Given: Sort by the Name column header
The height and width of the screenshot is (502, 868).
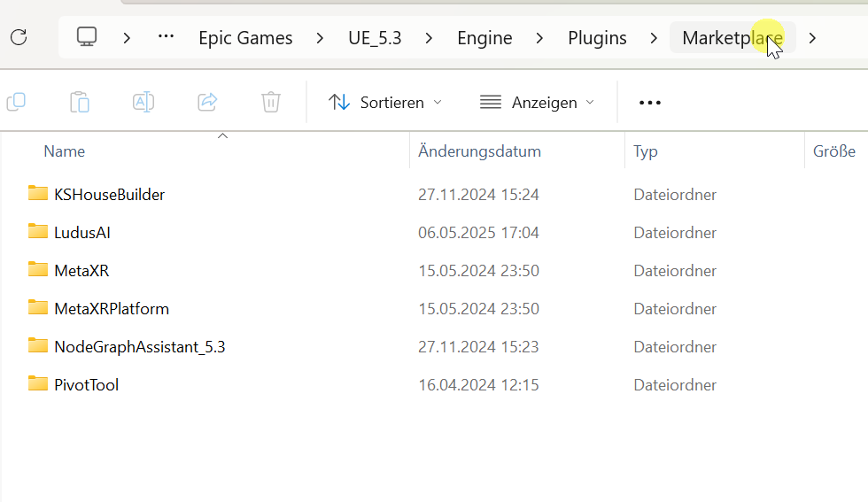Looking at the screenshot, I should [x=65, y=151].
